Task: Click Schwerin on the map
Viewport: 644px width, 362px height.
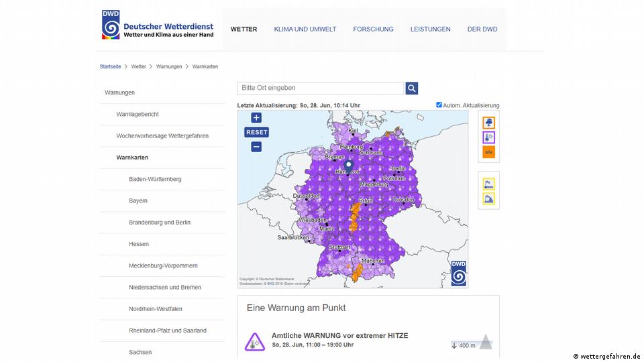Action: [x=371, y=153]
